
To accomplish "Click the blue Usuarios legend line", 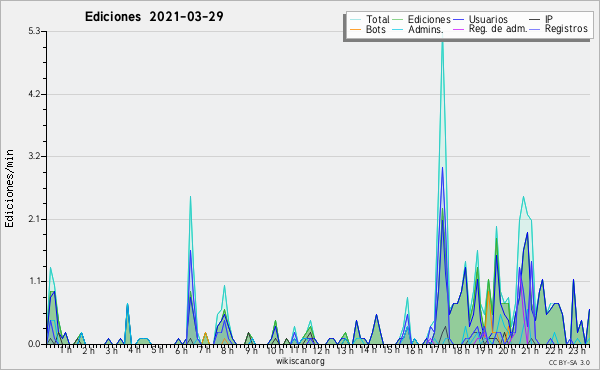I will [458, 20].
